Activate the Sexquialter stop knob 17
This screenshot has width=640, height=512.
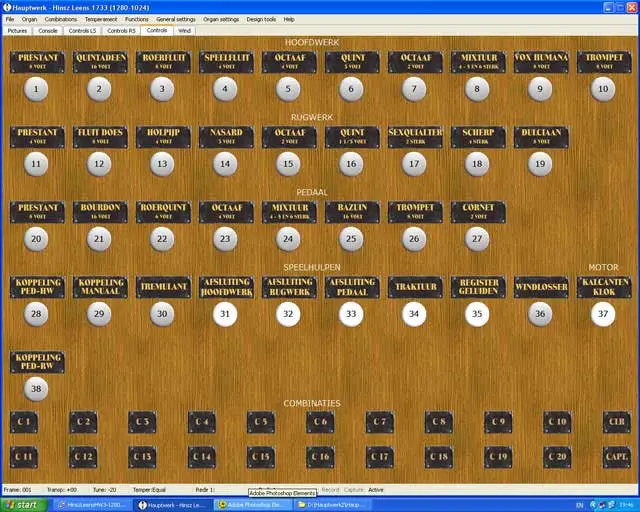[414, 163]
